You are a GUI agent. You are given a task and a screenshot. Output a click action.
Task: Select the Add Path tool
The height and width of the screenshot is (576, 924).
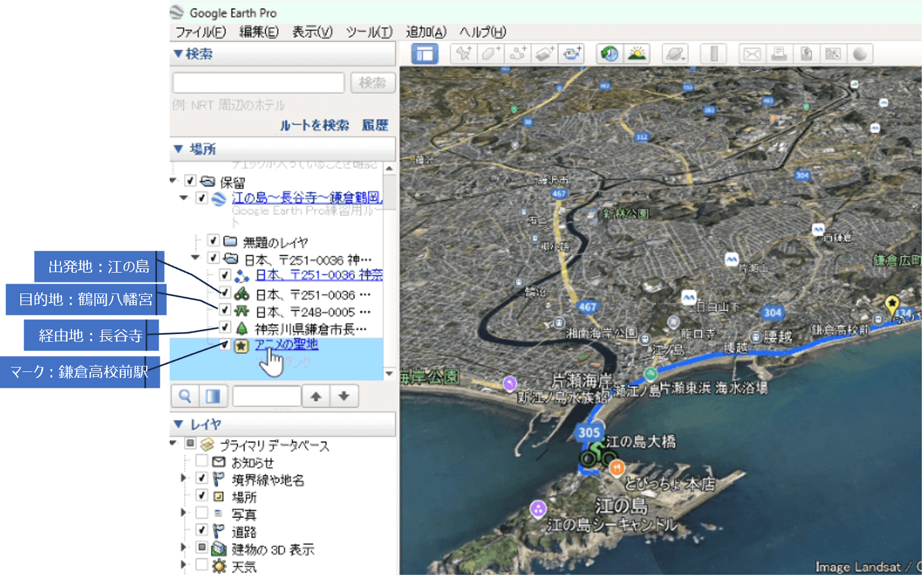(517, 54)
